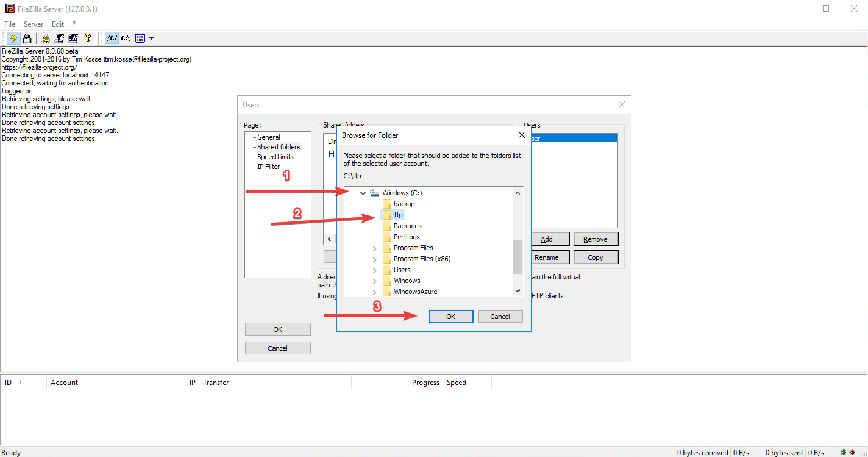Close the Users dialog with X
The width and height of the screenshot is (868, 457).
click(622, 104)
